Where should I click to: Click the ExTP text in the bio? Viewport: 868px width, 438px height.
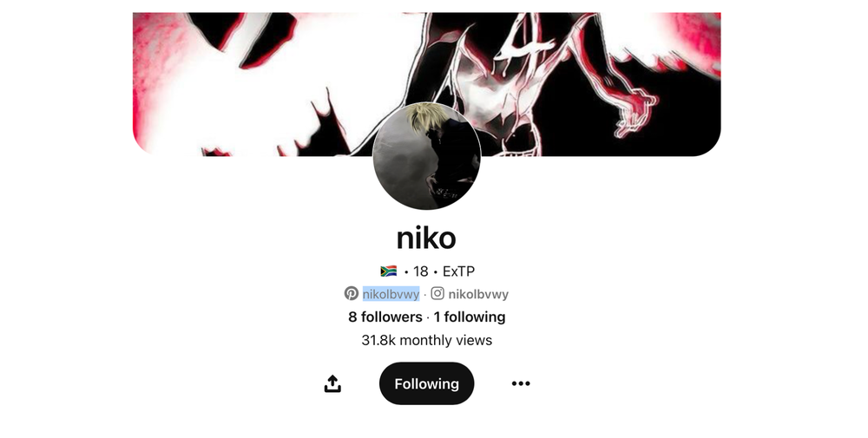click(458, 271)
